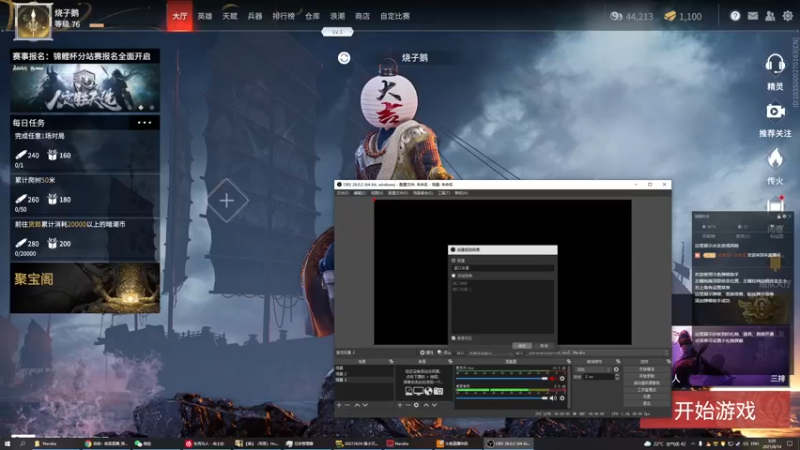Click the silver coin currency icon
This screenshot has height=450, width=800.
click(x=616, y=16)
